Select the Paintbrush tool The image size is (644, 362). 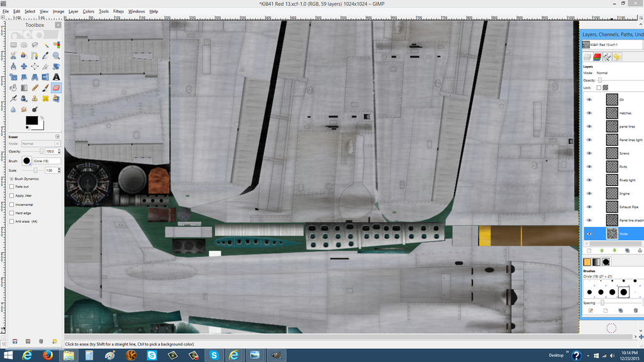tap(45, 87)
